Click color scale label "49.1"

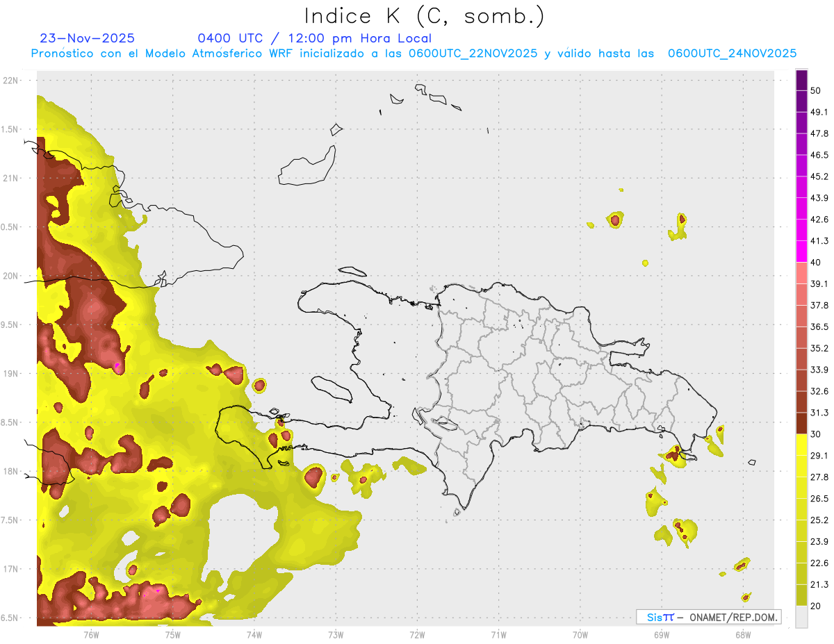coord(819,113)
